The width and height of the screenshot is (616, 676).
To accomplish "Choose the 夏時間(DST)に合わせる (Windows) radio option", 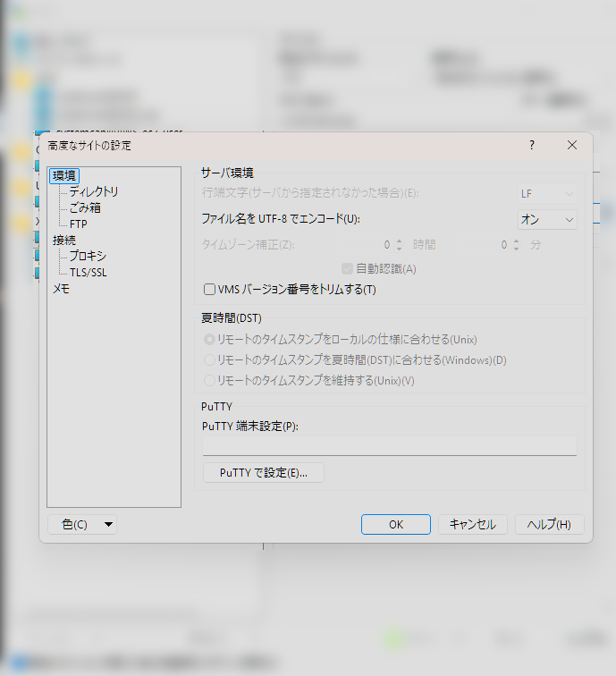I will [209, 359].
